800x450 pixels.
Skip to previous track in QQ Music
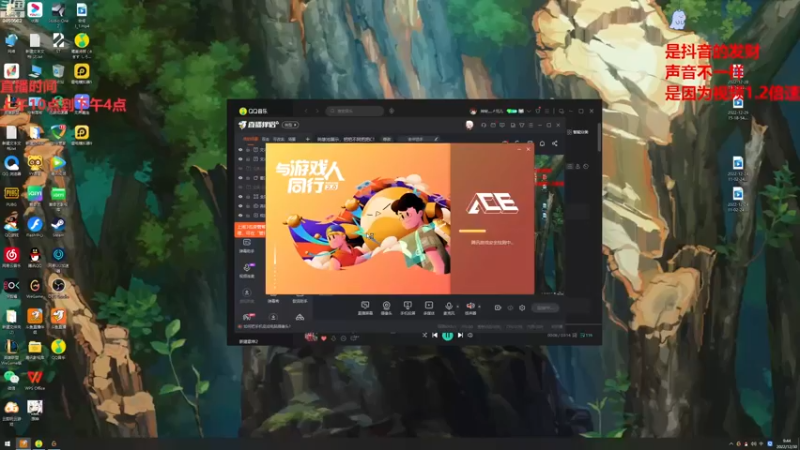[x=435, y=335]
